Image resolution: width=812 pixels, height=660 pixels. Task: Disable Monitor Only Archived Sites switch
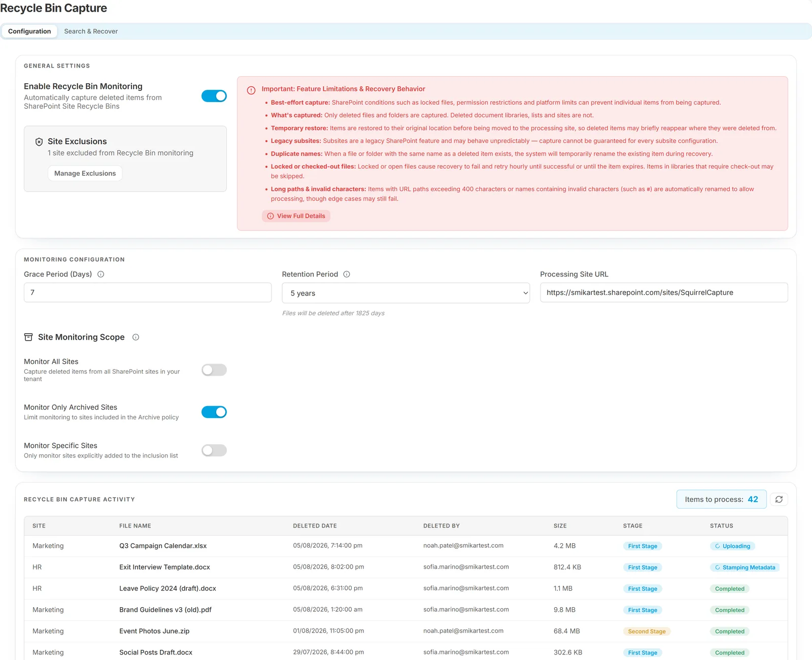pyautogui.click(x=214, y=412)
